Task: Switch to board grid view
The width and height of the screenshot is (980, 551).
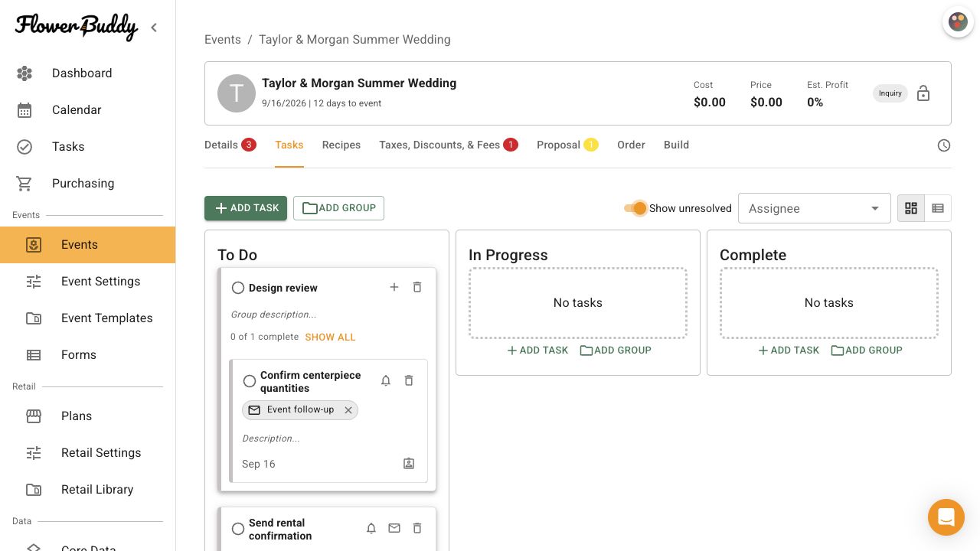Action: [x=911, y=208]
